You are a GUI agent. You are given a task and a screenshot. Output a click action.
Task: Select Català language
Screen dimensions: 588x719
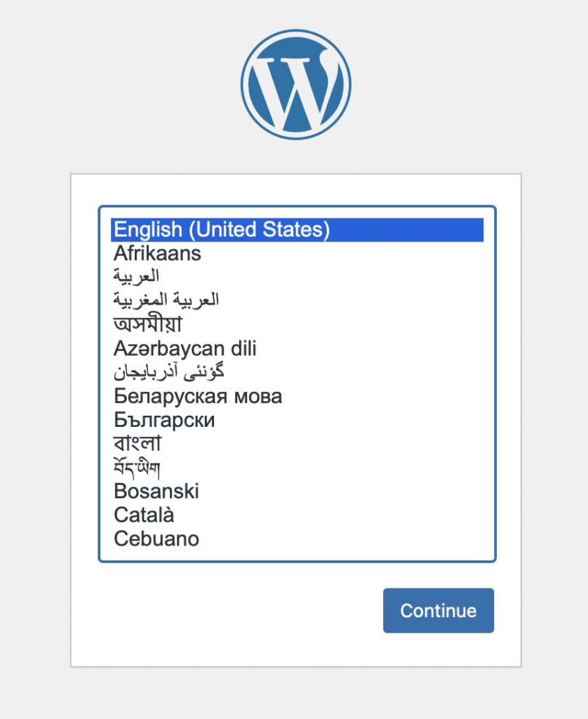[297, 515]
